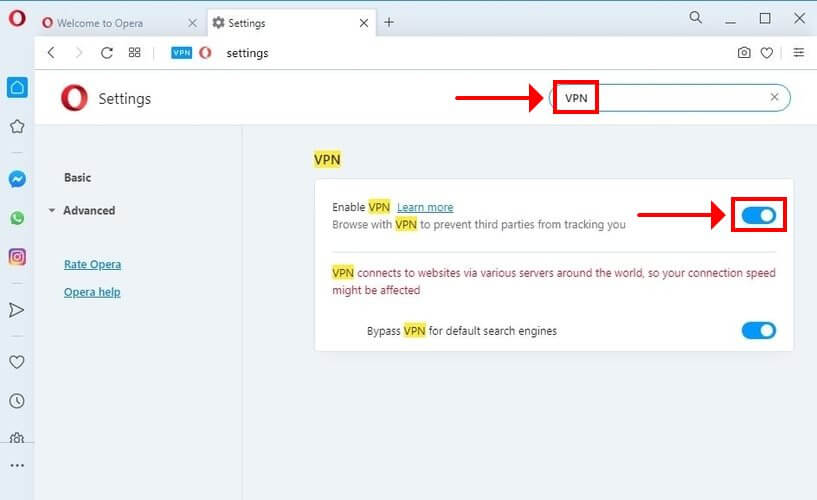Toggle the Enable VPN switch

pos(759,215)
